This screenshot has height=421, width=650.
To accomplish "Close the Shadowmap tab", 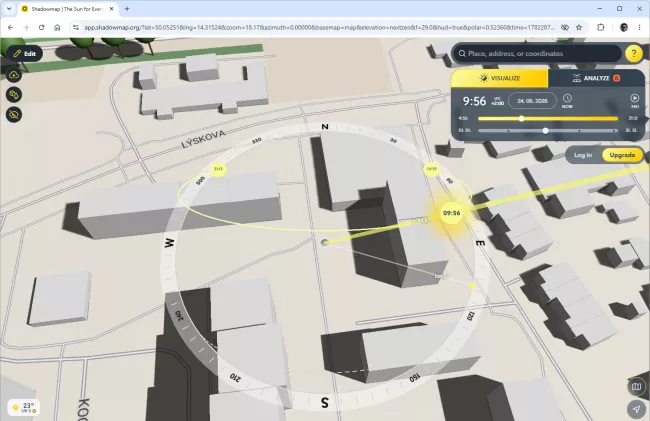I will (x=112, y=9).
